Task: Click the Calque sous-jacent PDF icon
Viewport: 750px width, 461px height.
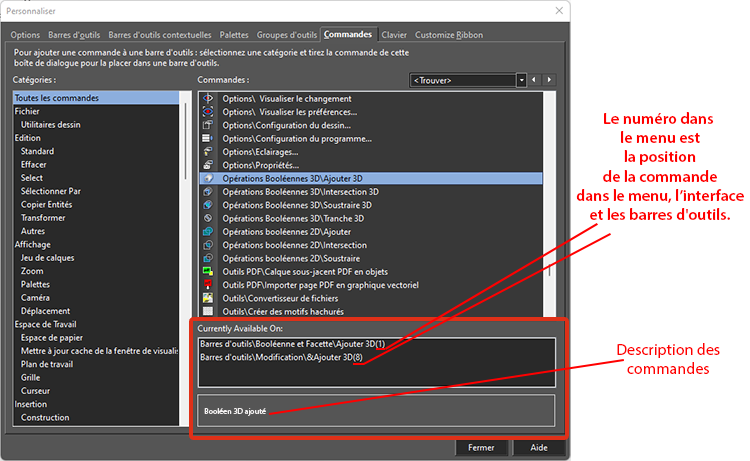Action: (208, 272)
